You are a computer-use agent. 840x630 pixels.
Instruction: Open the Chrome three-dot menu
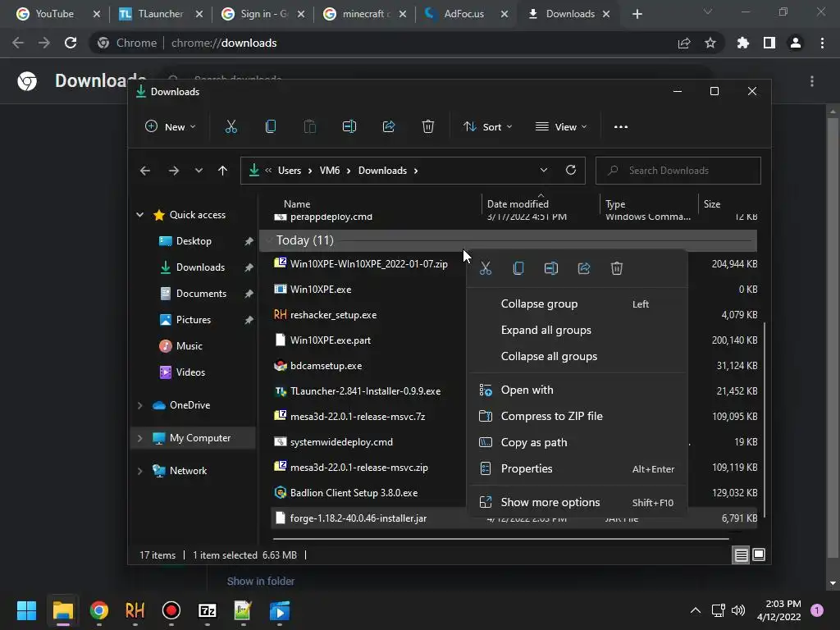point(822,43)
